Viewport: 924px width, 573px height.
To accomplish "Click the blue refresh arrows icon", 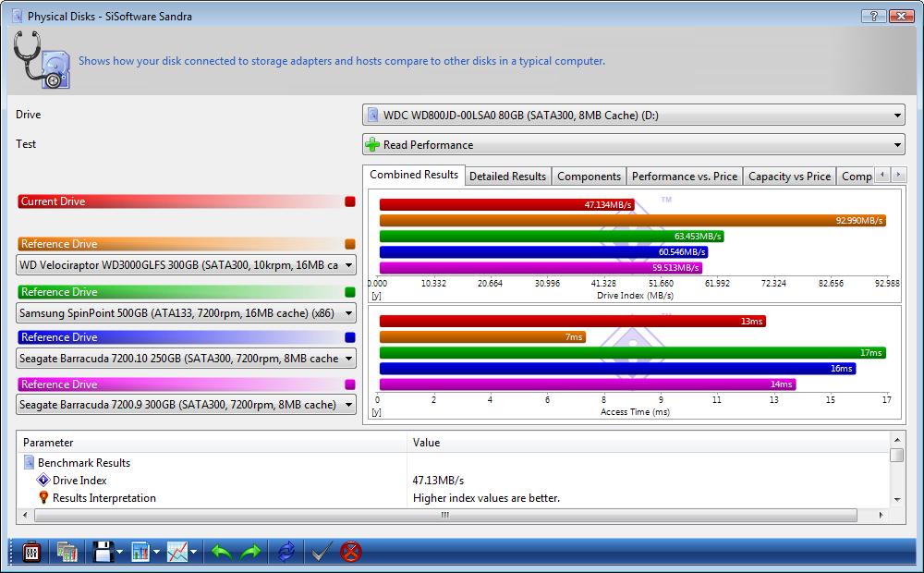I will [286, 552].
